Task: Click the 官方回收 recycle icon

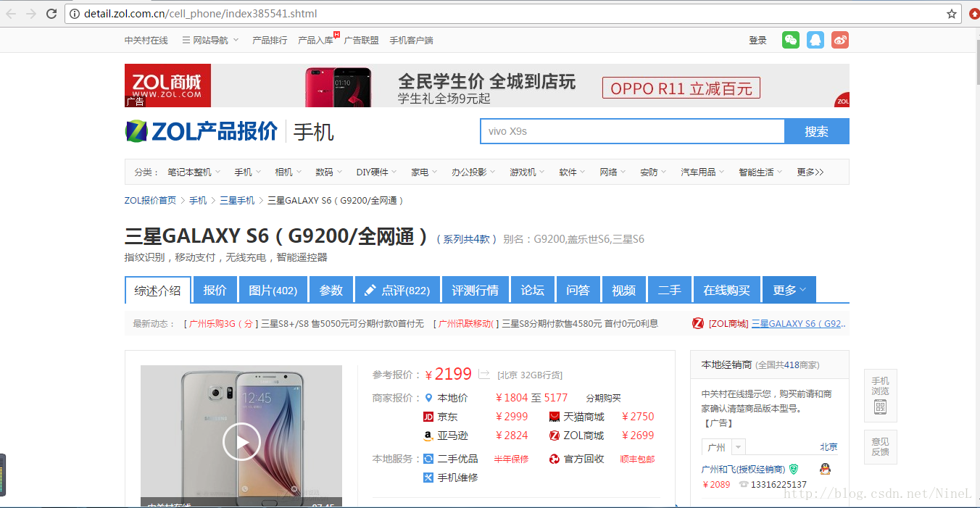Action: (555, 459)
